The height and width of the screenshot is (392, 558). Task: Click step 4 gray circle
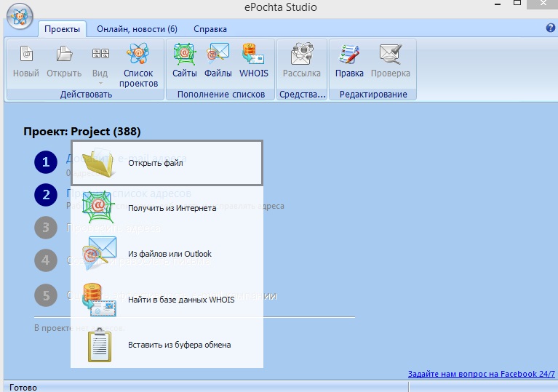click(x=46, y=260)
